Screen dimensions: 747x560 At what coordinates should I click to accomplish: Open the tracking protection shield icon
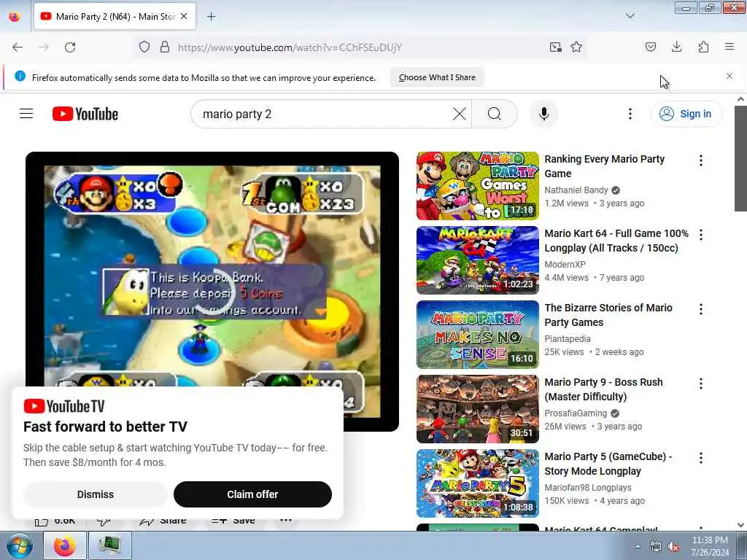[x=144, y=47]
